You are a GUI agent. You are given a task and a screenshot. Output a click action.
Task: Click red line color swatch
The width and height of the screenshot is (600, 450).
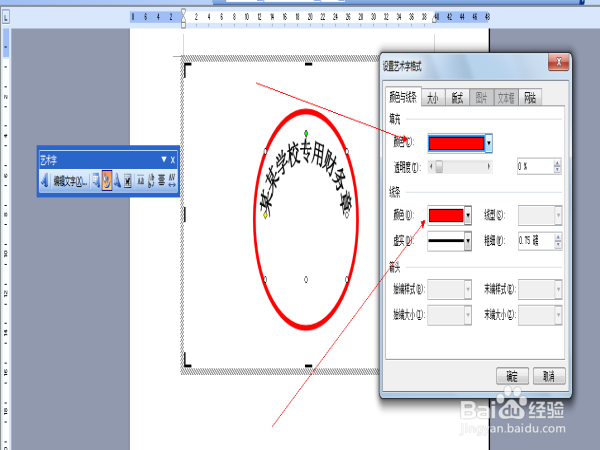446,215
